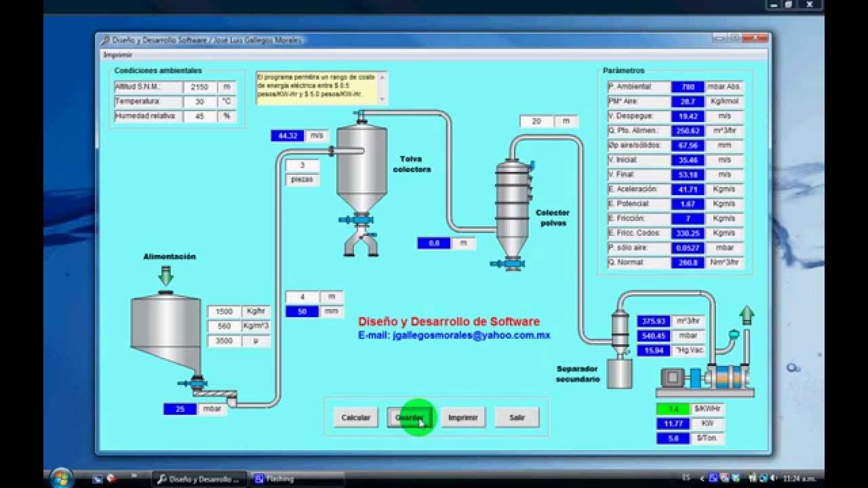The image size is (868, 488).
Task: Click the Øp aire/sólidos value 67.56
Action: [x=688, y=145]
